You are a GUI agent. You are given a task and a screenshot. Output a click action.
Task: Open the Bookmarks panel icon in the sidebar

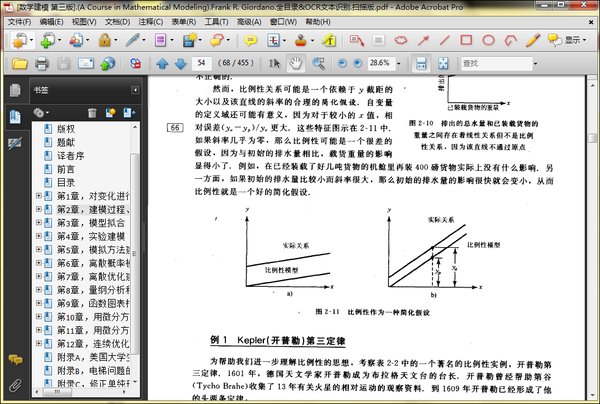(15, 117)
